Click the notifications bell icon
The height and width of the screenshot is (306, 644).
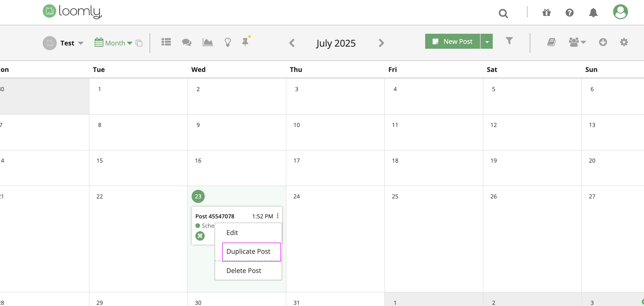point(593,12)
